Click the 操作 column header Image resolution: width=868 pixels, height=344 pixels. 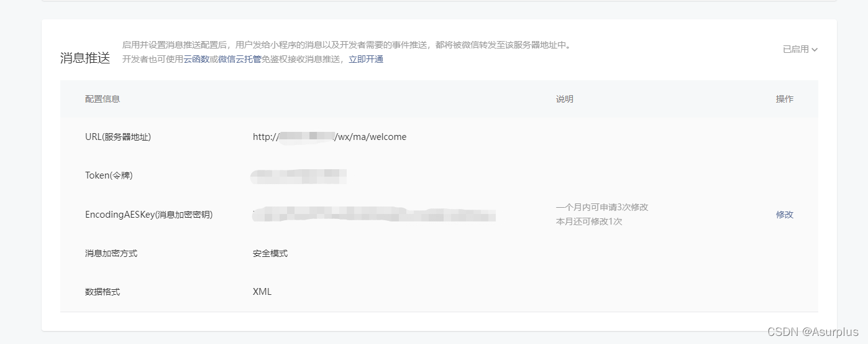pos(785,99)
